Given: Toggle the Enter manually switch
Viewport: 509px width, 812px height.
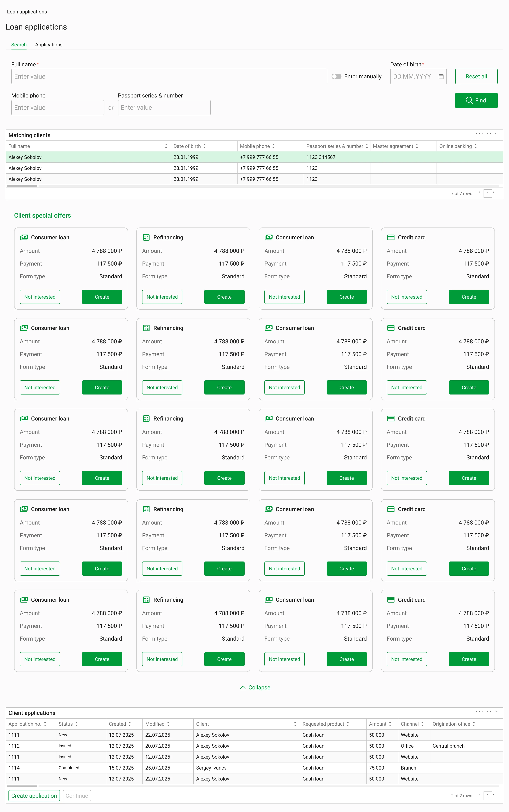Looking at the screenshot, I should (x=336, y=76).
